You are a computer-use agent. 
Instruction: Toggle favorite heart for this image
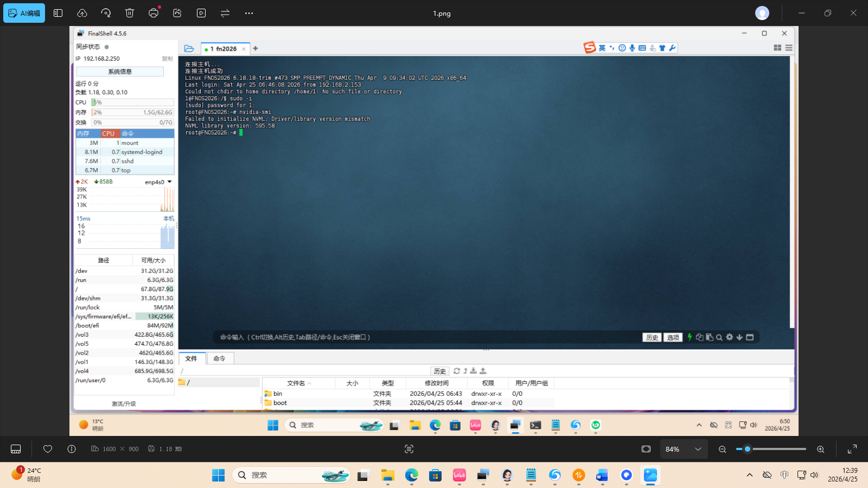pyautogui.click(x=48, y=449)
